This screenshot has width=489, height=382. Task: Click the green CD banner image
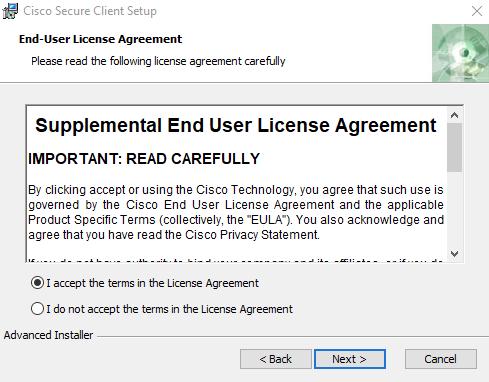tap(460, 53)
